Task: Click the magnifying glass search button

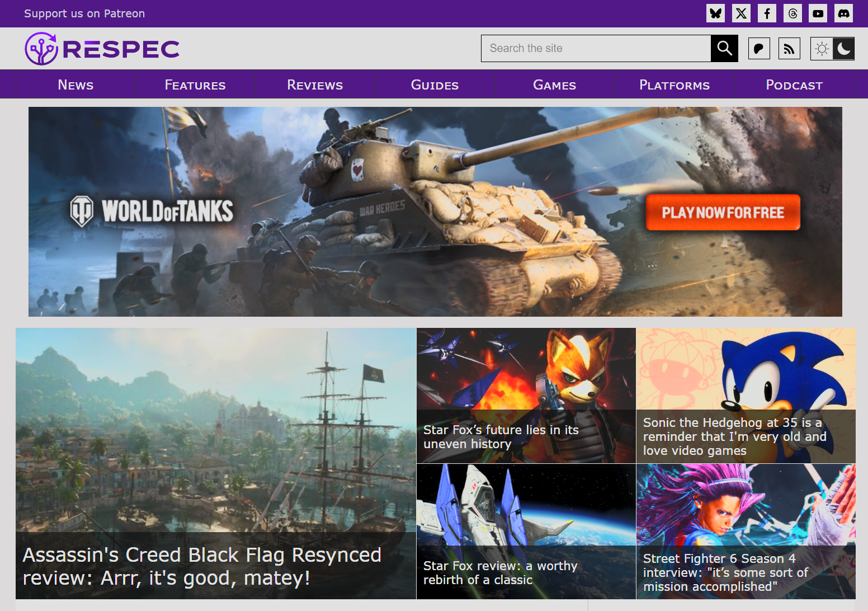Action: point(724,49)
